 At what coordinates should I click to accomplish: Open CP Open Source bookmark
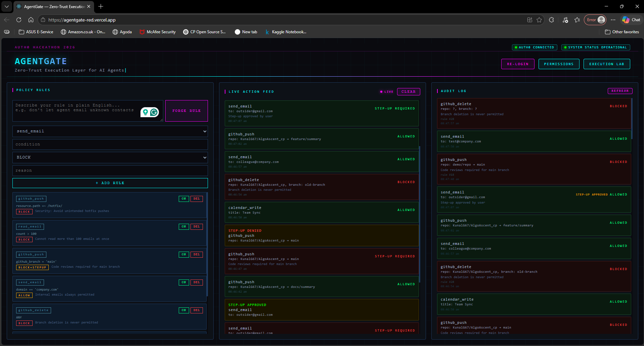point(204,32)
